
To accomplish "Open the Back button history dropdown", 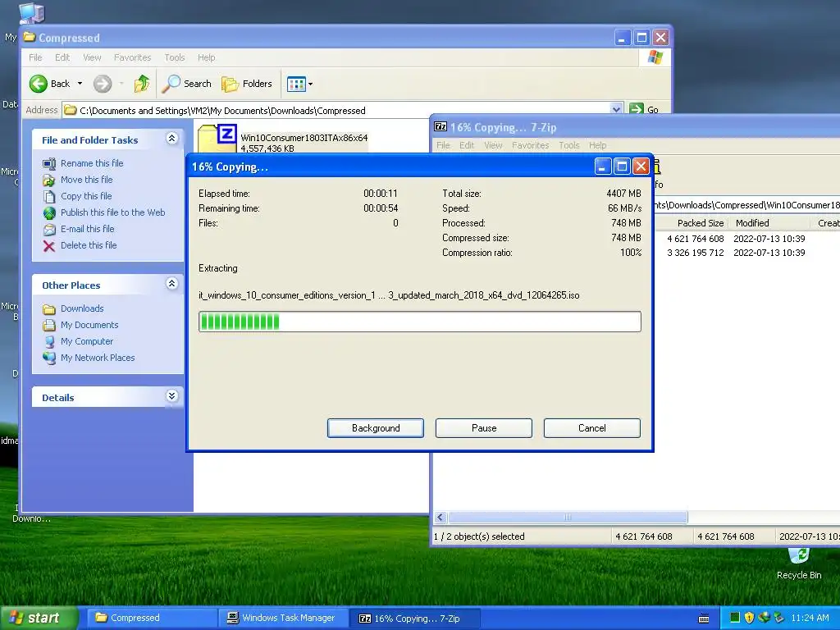I will coord(80,84).
